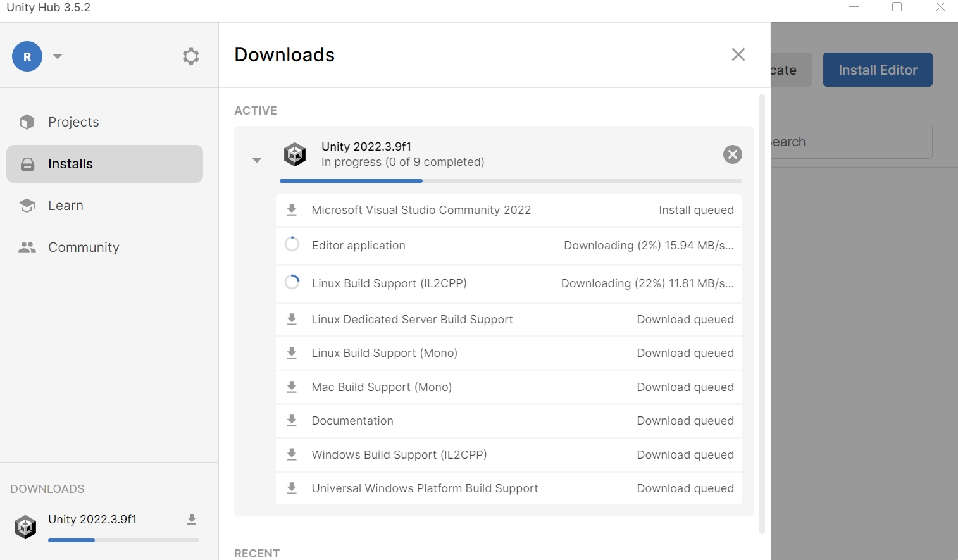Minimize the Unity Hub window
This screenshot has height=560, width=958.
854,7
